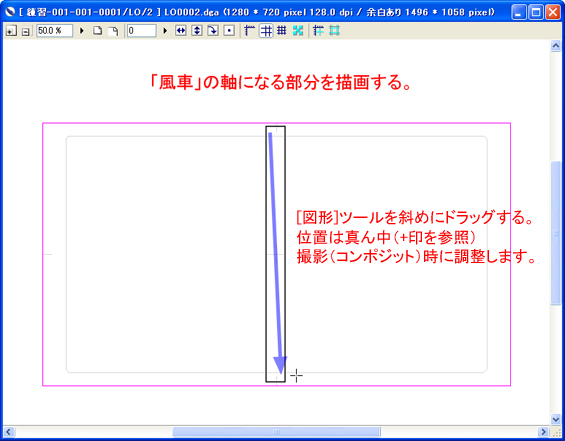The image size is (565, 441).
Task: Toggle the highlighted frame guide icon
Action: 266,31
